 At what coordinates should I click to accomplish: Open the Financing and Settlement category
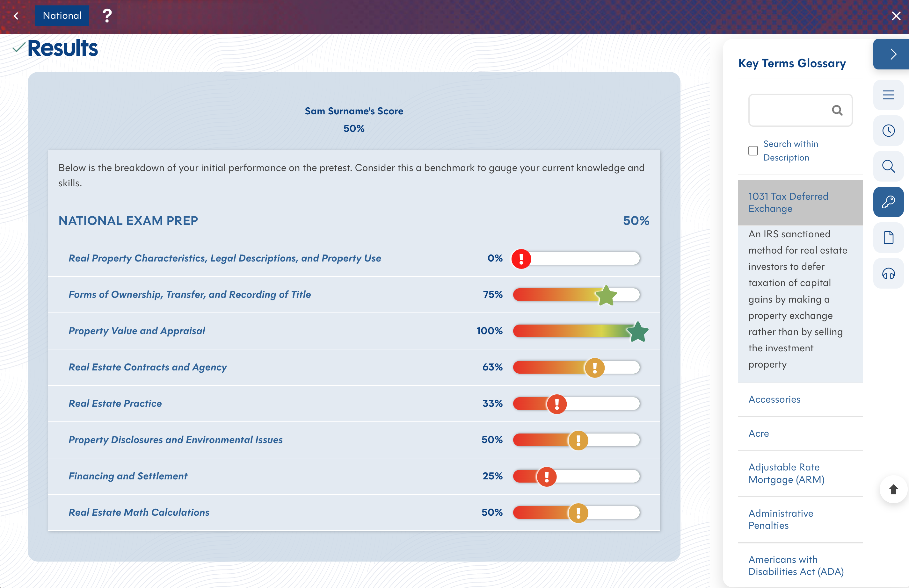[128, 476]
